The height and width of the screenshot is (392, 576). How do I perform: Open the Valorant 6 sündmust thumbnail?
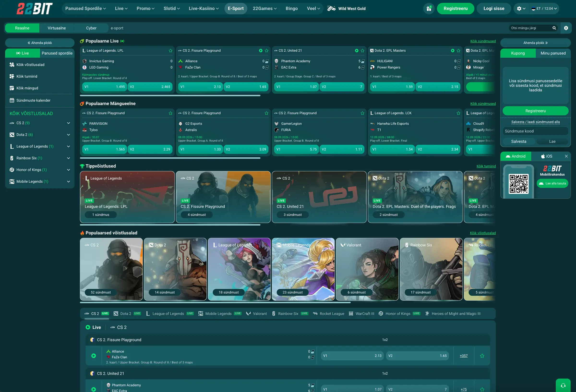pyautogui.click(x=367, y=269)
